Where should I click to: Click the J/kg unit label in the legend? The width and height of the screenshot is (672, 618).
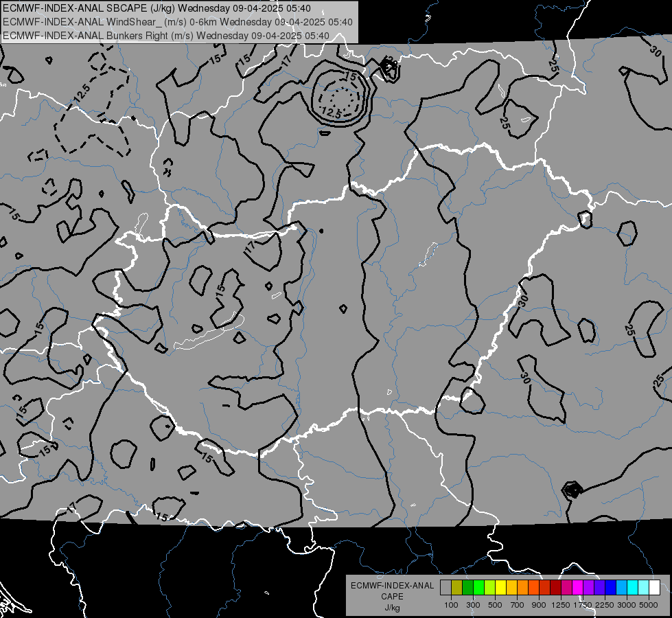coord(392,608)
